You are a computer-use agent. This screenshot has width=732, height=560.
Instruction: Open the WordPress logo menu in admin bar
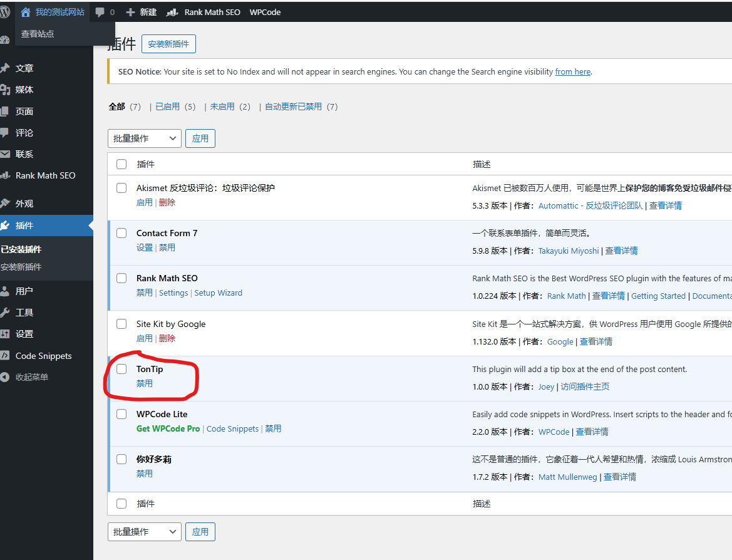pos(6,11)
